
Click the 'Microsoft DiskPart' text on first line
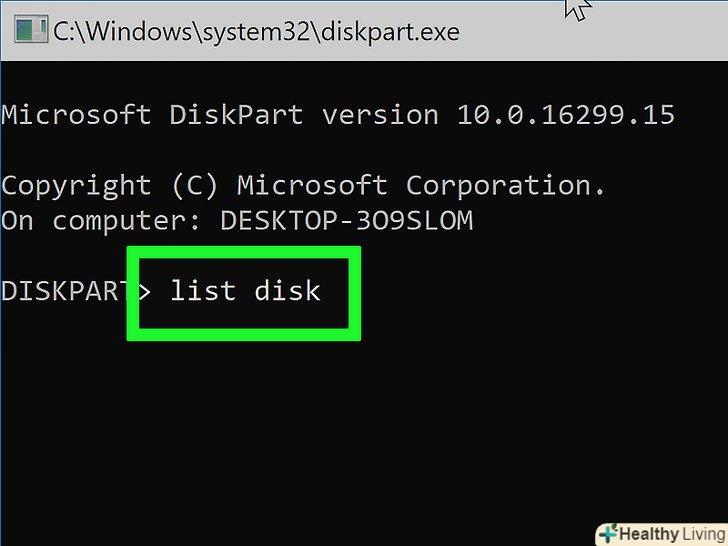click(x=152, y=115)
